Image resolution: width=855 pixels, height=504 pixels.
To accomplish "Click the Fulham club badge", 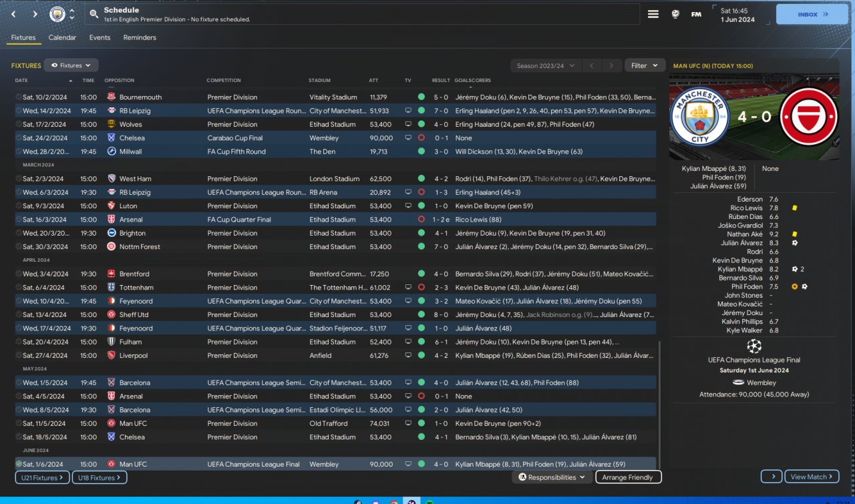I will (112, 342).
